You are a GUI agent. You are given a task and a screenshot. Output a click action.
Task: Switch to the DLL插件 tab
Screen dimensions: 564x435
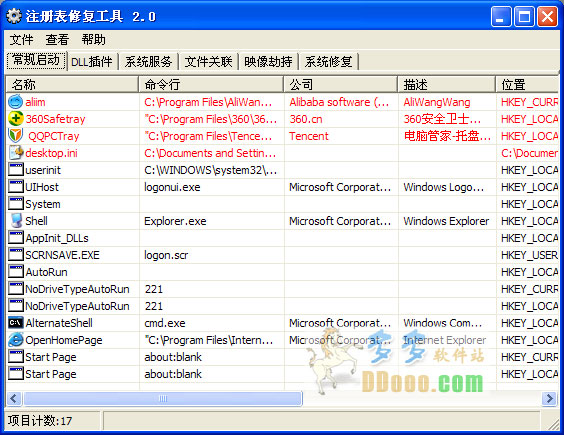click(x=92, y=62)
